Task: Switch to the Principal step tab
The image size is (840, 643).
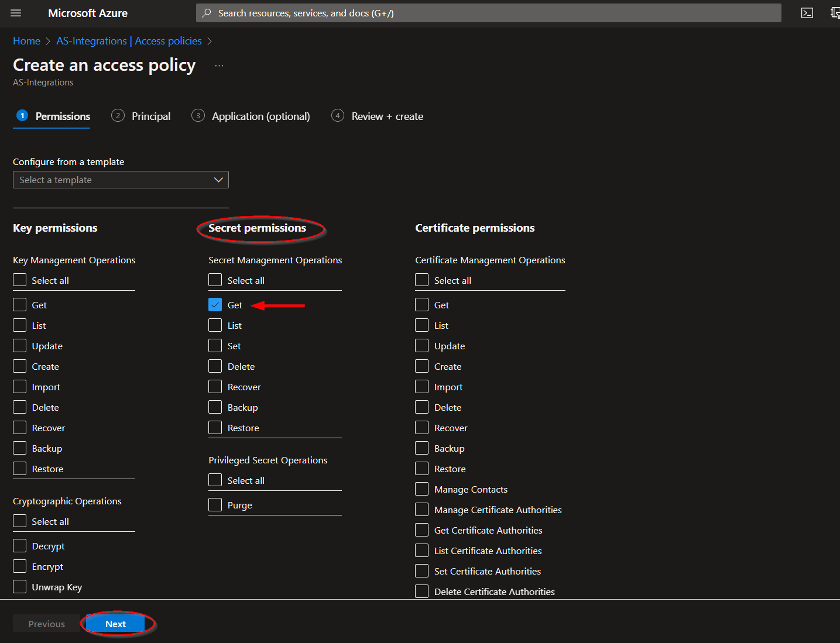Action: coord(141,116)
